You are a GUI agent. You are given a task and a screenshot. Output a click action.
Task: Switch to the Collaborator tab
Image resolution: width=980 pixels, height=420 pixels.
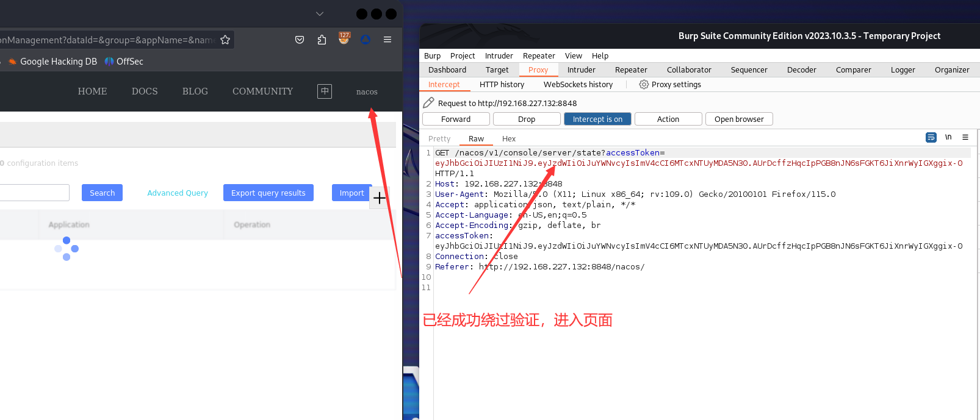coord(689,70)
